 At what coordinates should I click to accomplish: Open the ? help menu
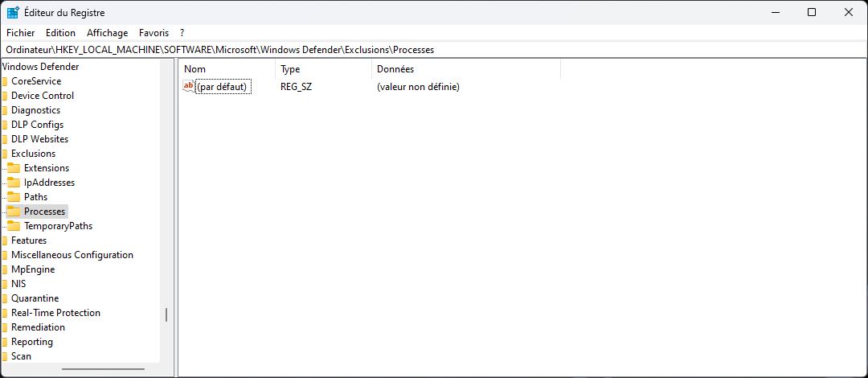(x=182, y=33)
